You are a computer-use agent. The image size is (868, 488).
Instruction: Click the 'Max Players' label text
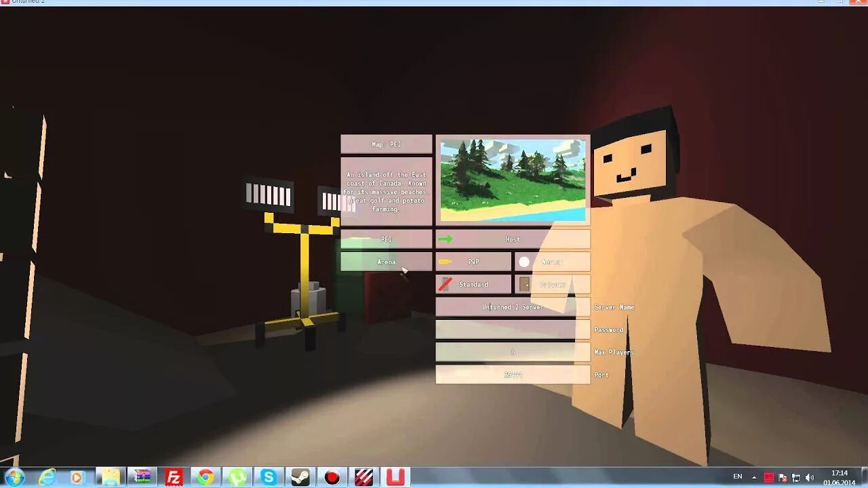click(614, 352)
